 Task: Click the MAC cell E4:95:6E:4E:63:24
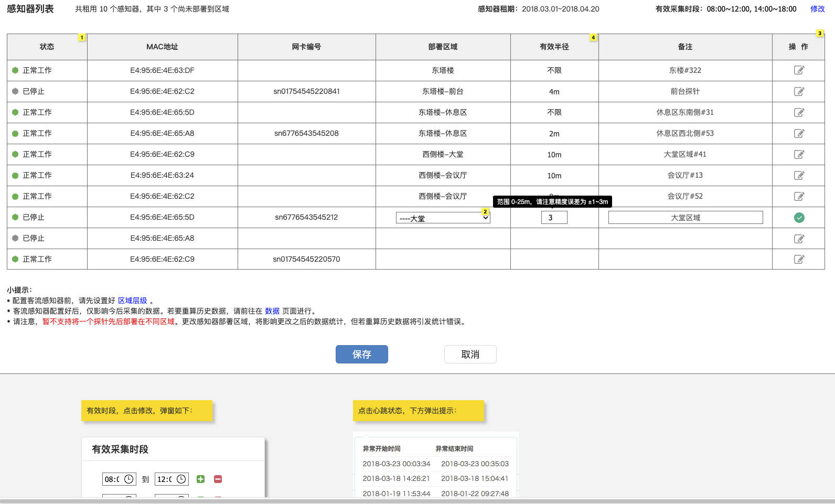point(163,175)
